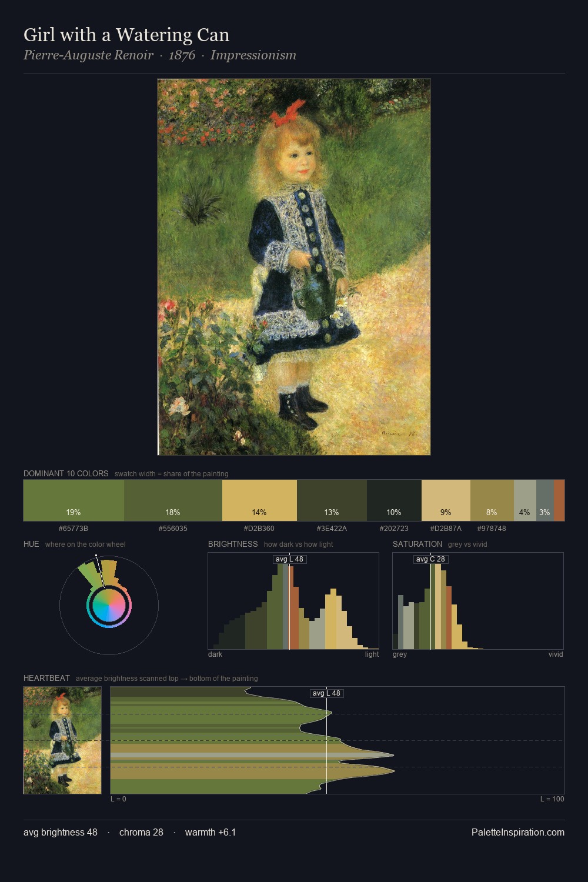Click 'how dark vs how light' caption

[299, 544]
